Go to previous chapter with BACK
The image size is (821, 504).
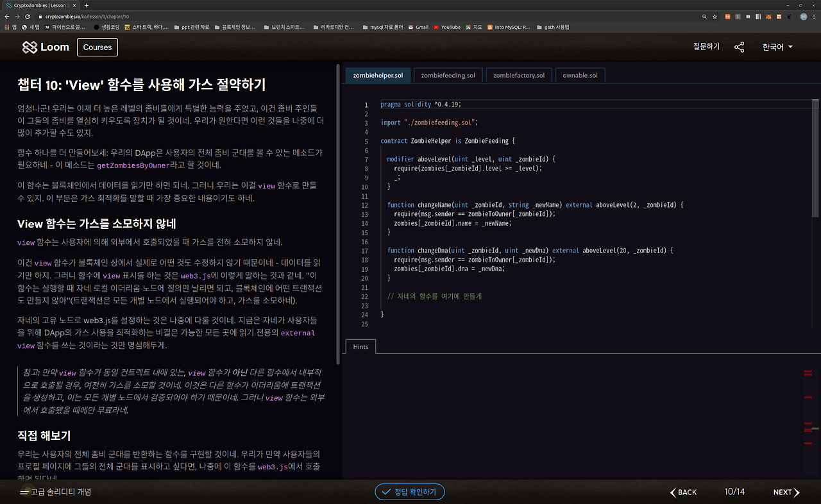click(x=684, y=492)
